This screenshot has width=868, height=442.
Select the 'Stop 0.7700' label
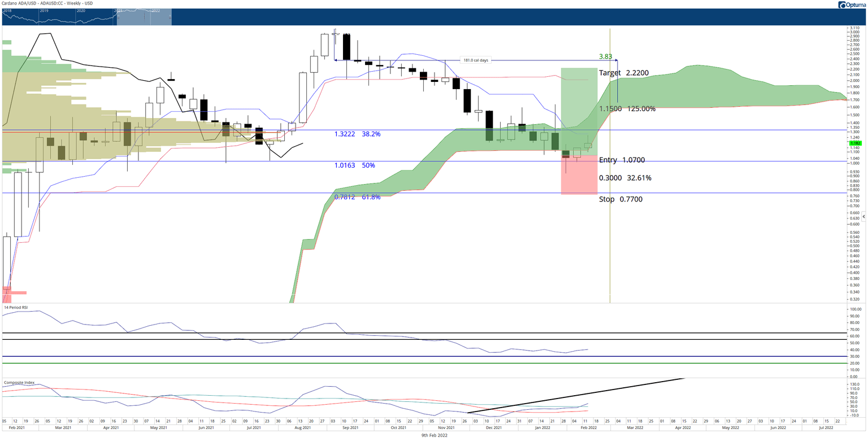pyautogui.click(x=620, y=199)
